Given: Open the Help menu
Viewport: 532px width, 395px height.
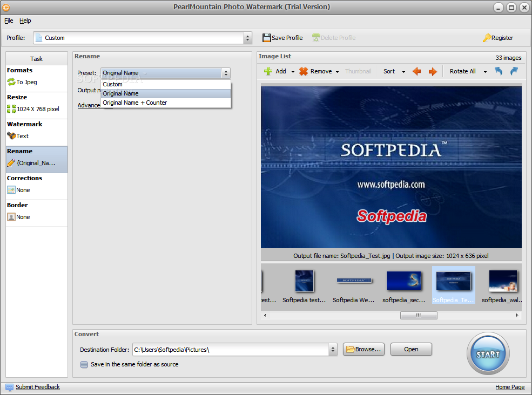Looking at the screenshot, I should point(25,21).
